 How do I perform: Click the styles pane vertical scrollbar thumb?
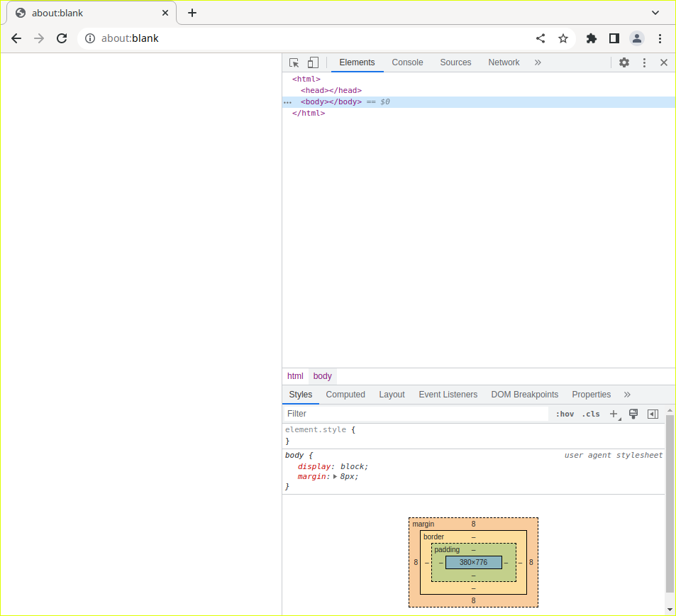670,504
